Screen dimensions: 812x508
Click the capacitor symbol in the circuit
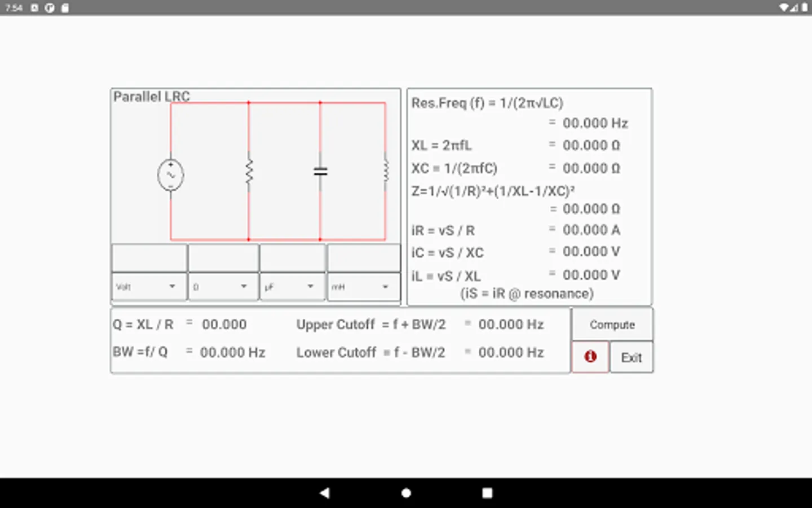tap(320, 171)
